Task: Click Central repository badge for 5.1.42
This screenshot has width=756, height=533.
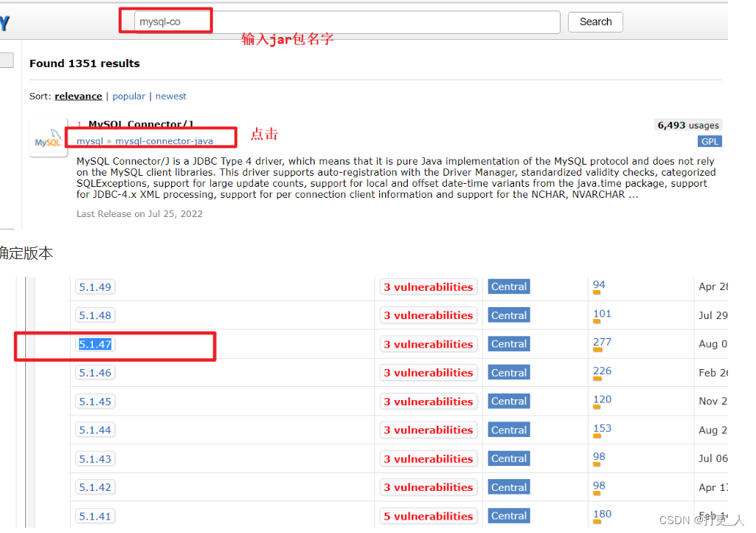Action: pyautogui.click(x=509, y=487)
